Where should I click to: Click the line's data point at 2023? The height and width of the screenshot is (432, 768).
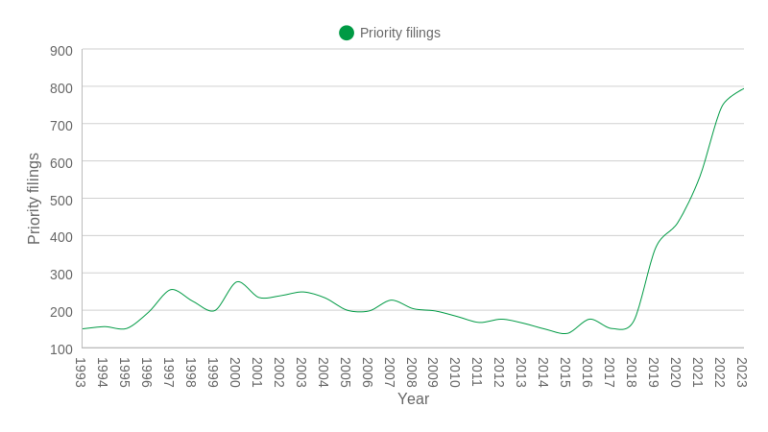point(743,89)
